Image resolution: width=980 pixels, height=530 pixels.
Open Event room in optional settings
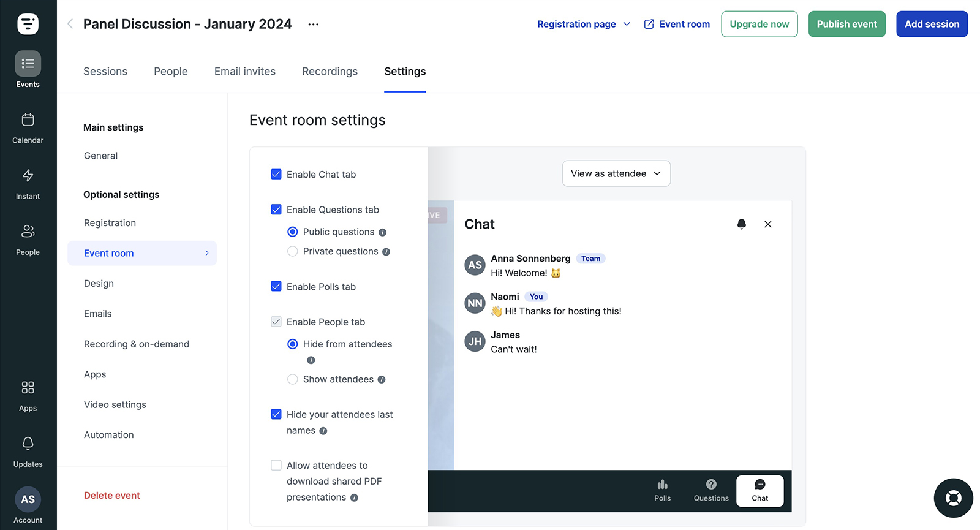pos(142,253)
